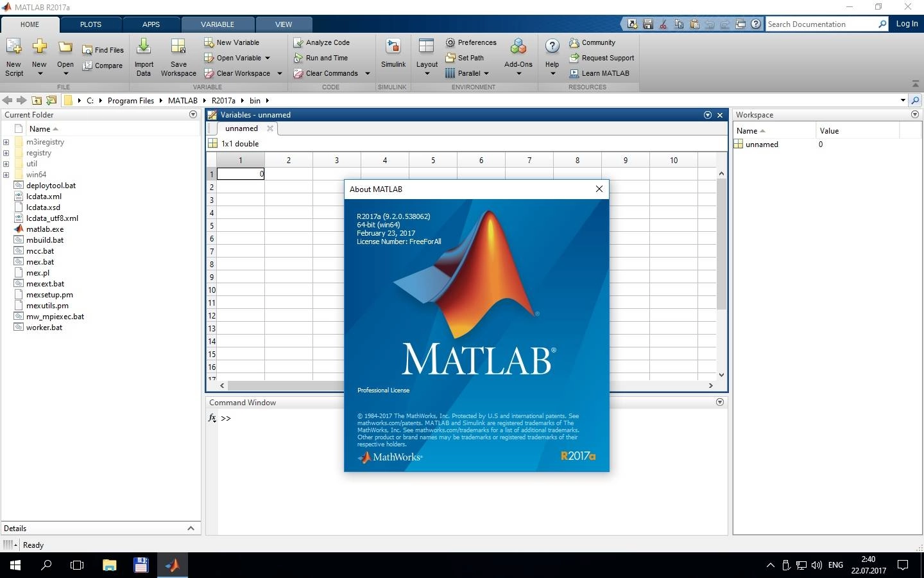Click the Variables editor vertical scrollbar
The width and height of the screenshot is (924, 578).
(721, 244)
